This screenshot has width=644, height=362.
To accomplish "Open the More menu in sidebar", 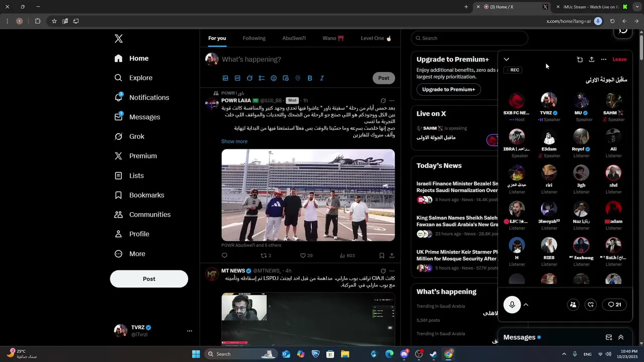I will [130, 254].
